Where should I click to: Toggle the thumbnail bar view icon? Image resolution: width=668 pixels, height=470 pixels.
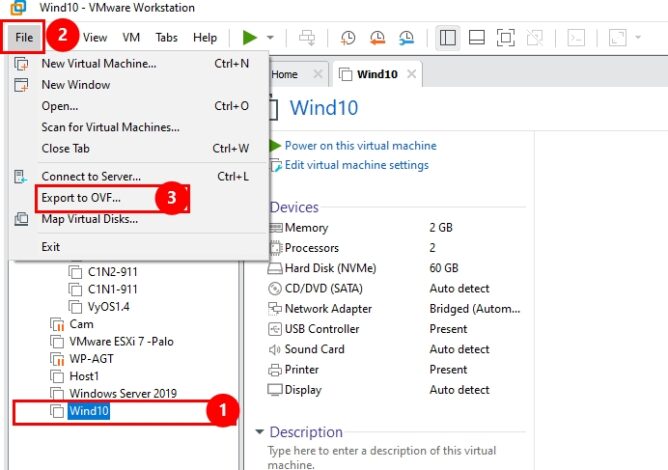click(476, 37)
